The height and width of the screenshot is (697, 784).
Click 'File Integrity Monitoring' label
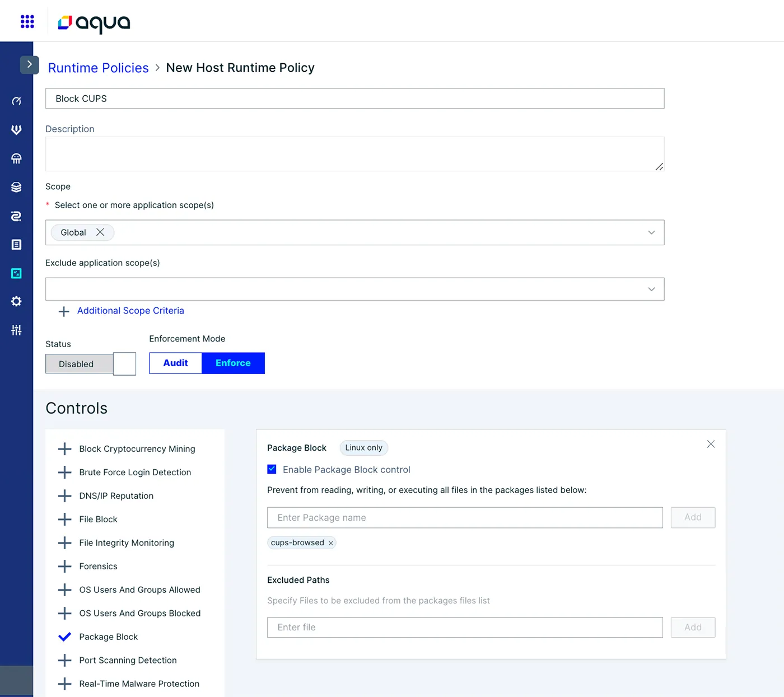point(127,543)
